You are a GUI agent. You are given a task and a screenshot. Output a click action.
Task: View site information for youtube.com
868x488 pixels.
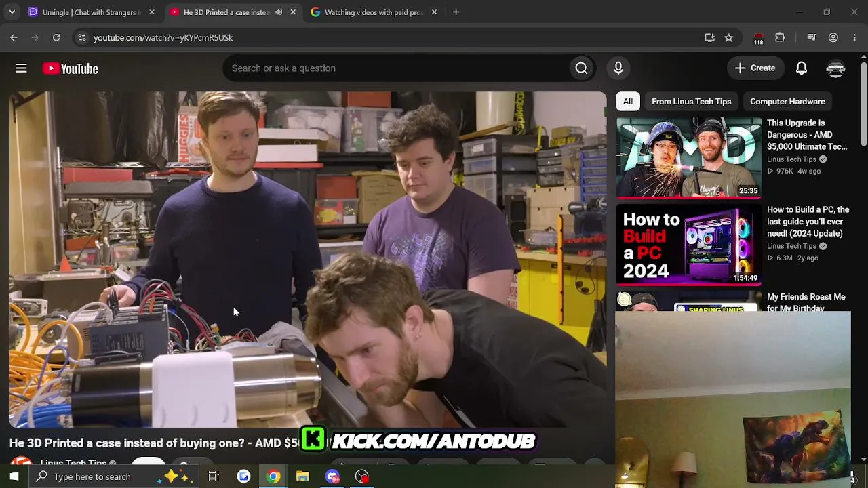pyautogui.click(x=82, y=37)
